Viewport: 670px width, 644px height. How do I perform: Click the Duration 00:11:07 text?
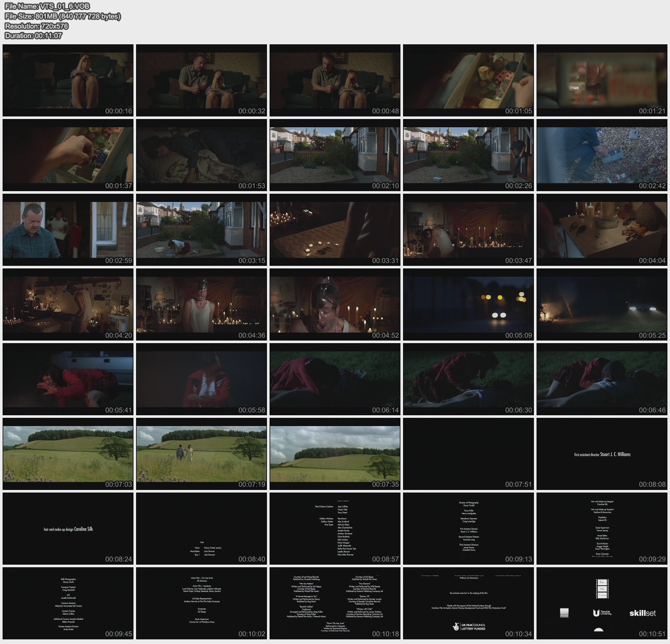pyautogui.click(x=33, y=36)
